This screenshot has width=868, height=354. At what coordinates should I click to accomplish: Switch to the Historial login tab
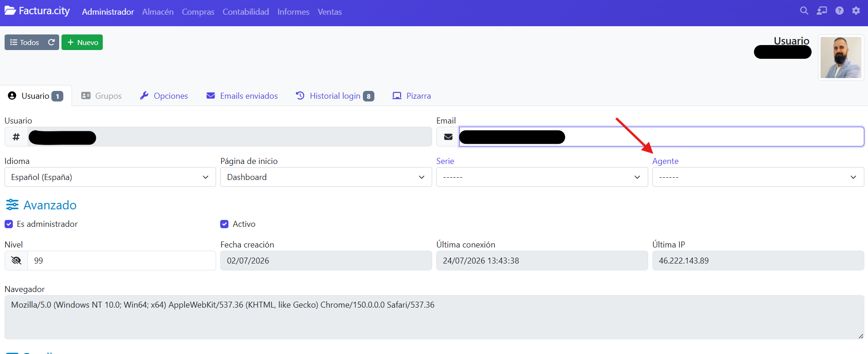335,96
